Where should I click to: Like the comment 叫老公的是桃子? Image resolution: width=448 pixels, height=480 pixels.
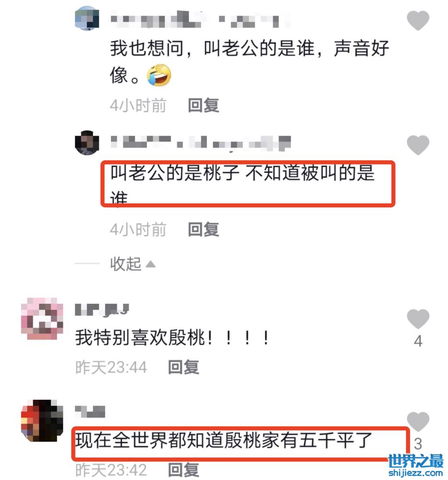click(418, 145)
